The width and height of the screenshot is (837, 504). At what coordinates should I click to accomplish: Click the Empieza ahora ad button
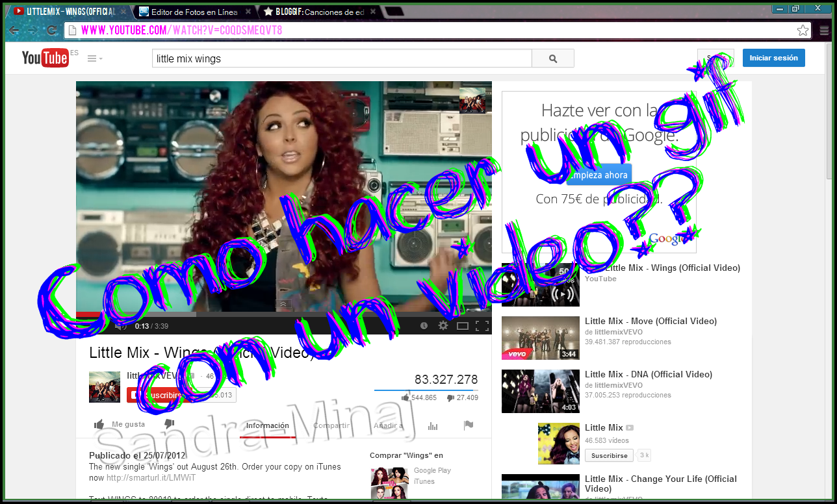point(598,175)
